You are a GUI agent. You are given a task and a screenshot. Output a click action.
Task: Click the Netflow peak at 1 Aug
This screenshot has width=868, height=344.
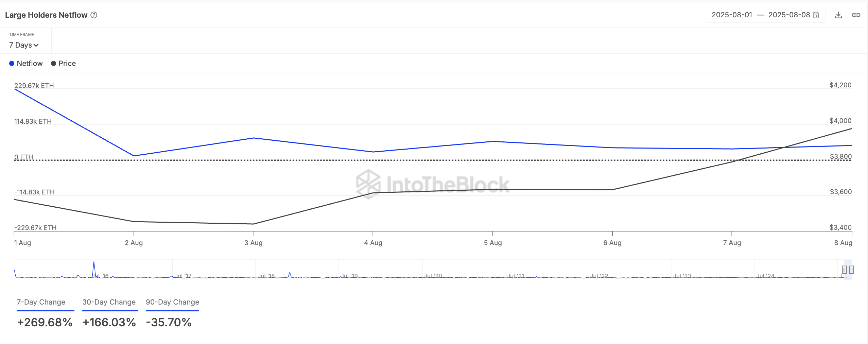[x=15, y=89]
